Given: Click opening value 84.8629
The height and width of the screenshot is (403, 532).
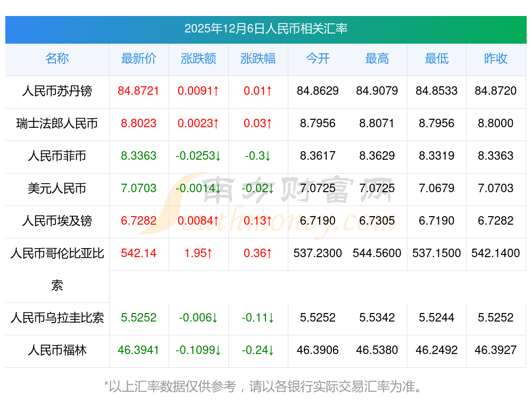Looking at the screenshot, I should tap(318, 91).
